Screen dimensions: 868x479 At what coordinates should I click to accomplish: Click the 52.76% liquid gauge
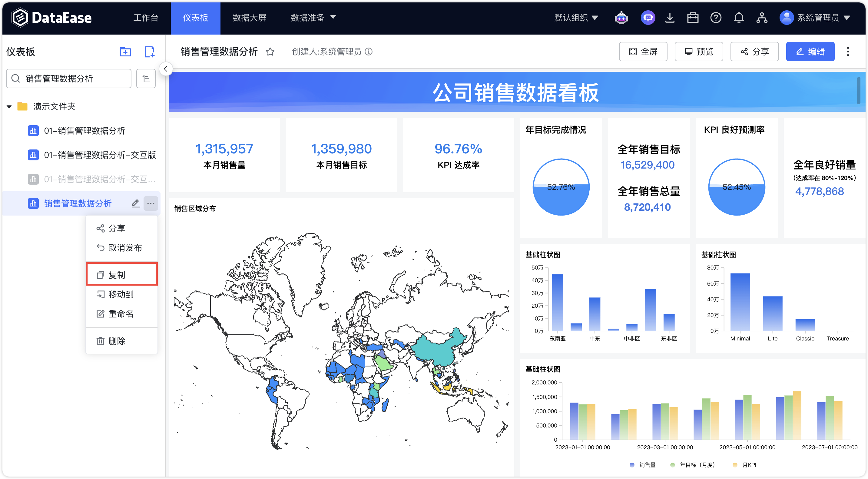pyautogui.click(x=561, y=187)
